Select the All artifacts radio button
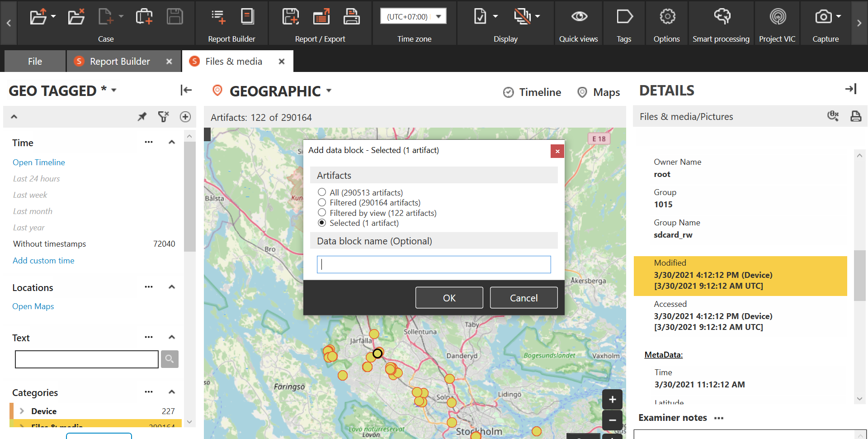The width and height of the screenshot is (868, 439). pos(321,192)
